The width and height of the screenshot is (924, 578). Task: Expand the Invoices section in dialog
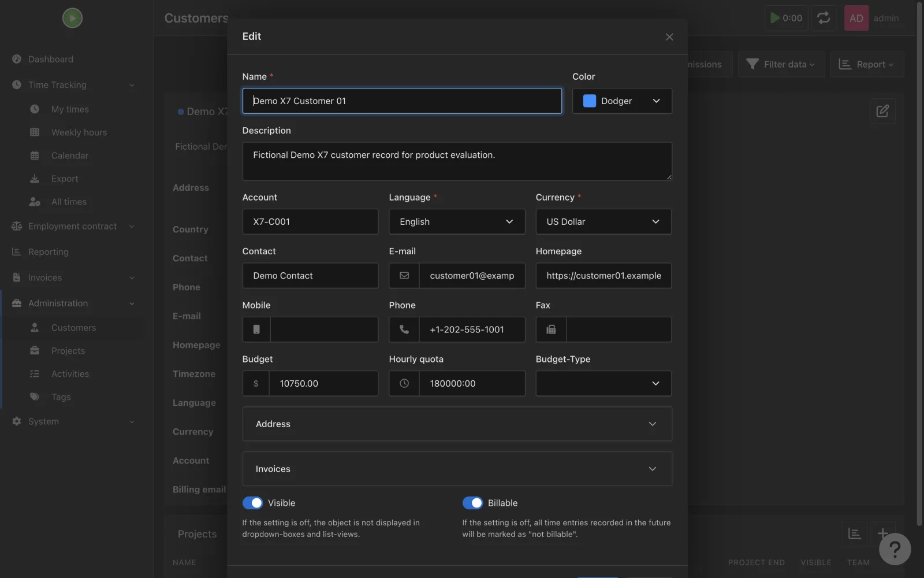pyautogui.click(x=457, y=469)
